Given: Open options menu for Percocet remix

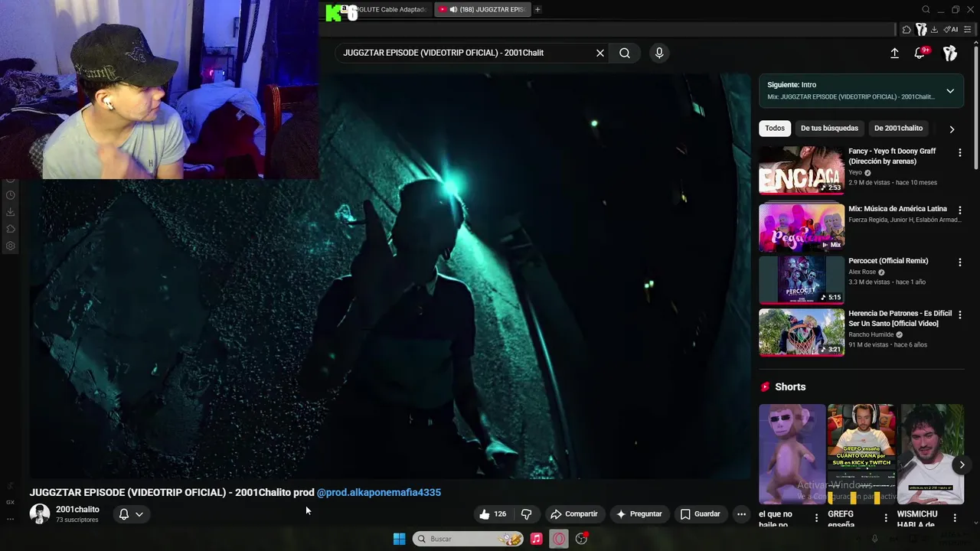Looking at the screenshot, I should [x=959, y=262].
